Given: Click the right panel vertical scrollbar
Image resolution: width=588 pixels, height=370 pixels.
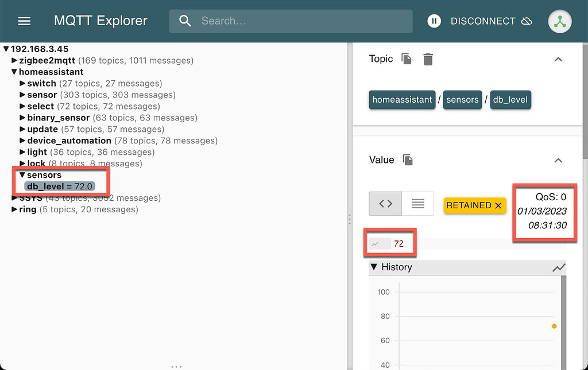Looking at the screenshot, I should pos(585,101).
